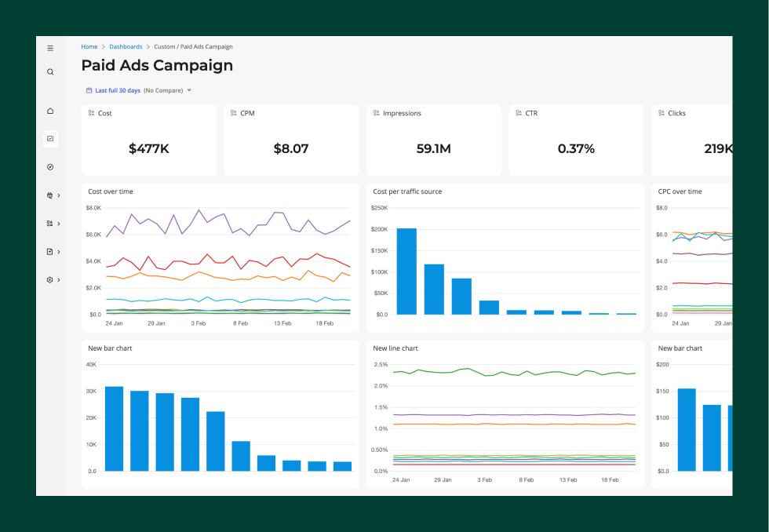
Task: Open the settings gear icon
Action: point(49,279)
